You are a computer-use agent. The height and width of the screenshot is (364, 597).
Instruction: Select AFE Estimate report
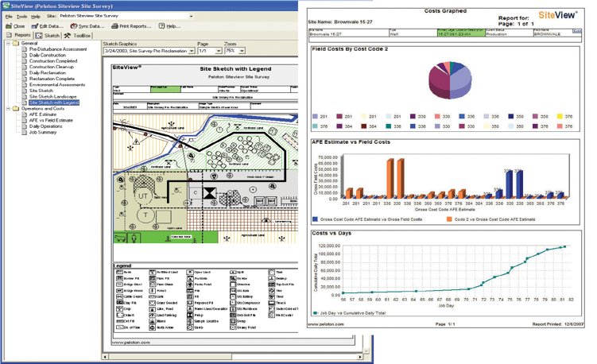[x=43, y=114]
